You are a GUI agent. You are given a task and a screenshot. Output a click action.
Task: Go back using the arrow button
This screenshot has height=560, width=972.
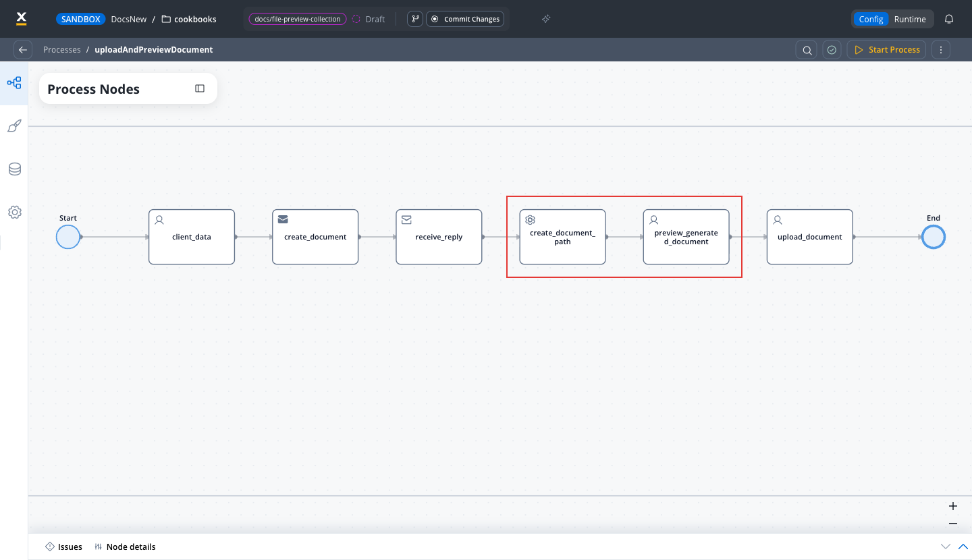click(23, 50)
